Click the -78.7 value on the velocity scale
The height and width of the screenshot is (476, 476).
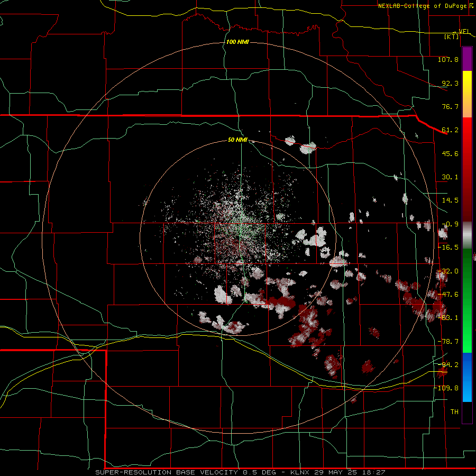click(x=448, y=342)
